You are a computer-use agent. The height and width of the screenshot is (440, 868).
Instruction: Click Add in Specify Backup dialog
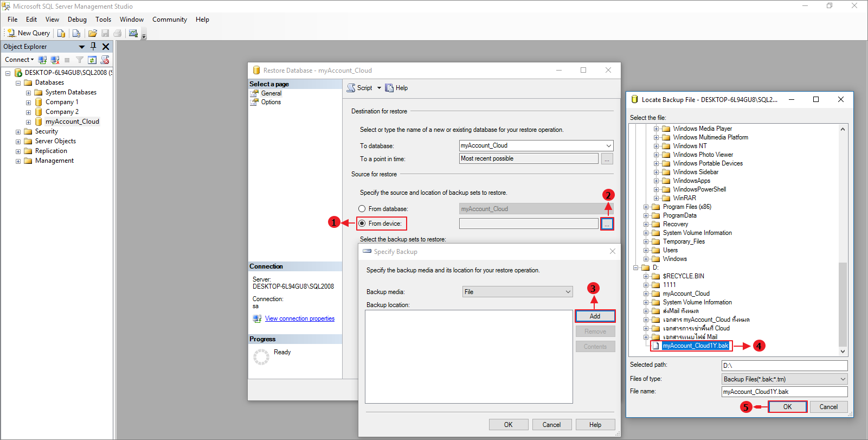pos(595,316)
